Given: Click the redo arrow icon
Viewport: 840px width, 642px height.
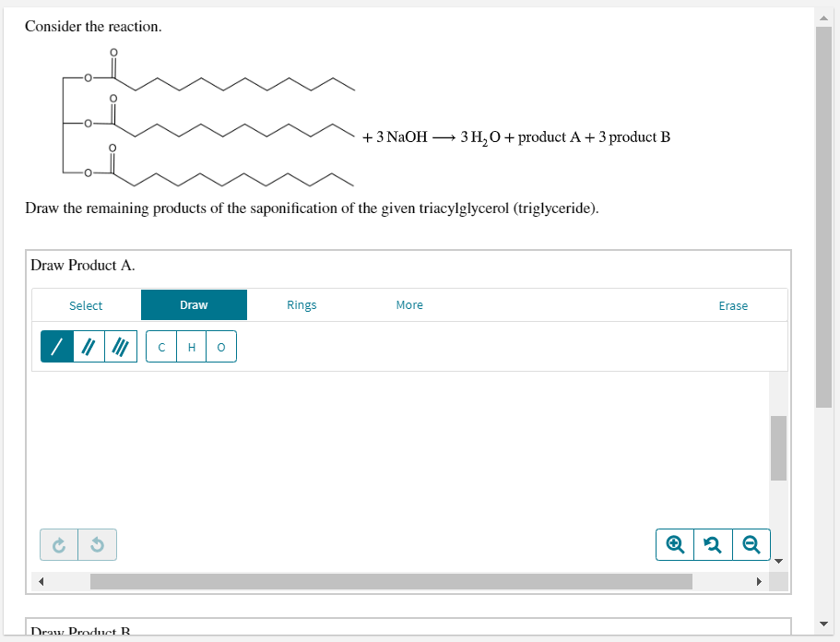Looking at the screenshot, I should [x=57, y=544].
